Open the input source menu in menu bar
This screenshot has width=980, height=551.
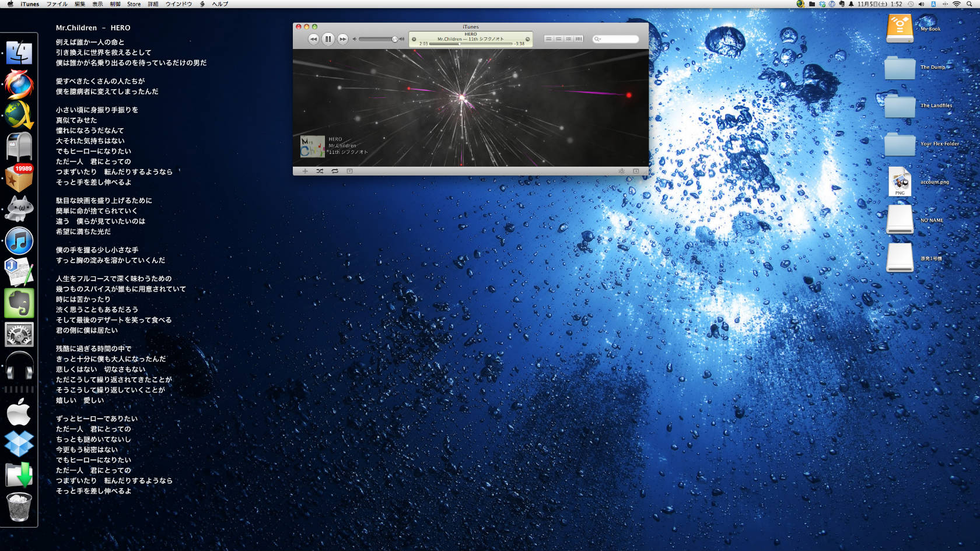pos(933,4)
